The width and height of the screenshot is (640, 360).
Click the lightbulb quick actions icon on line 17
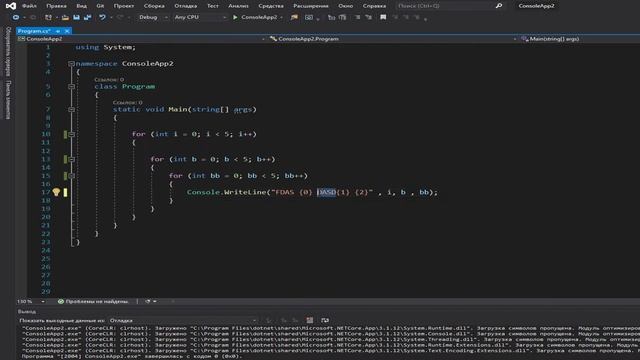tap(56, 192)
